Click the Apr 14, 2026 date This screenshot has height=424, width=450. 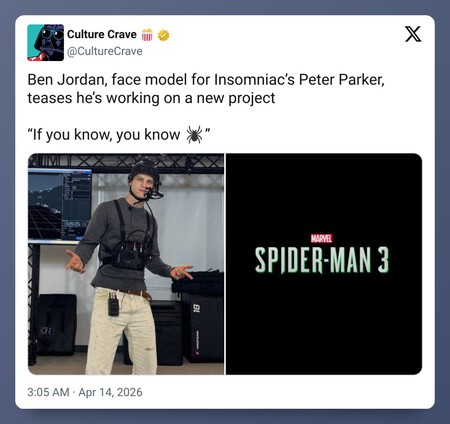click(x=110, y=392)
